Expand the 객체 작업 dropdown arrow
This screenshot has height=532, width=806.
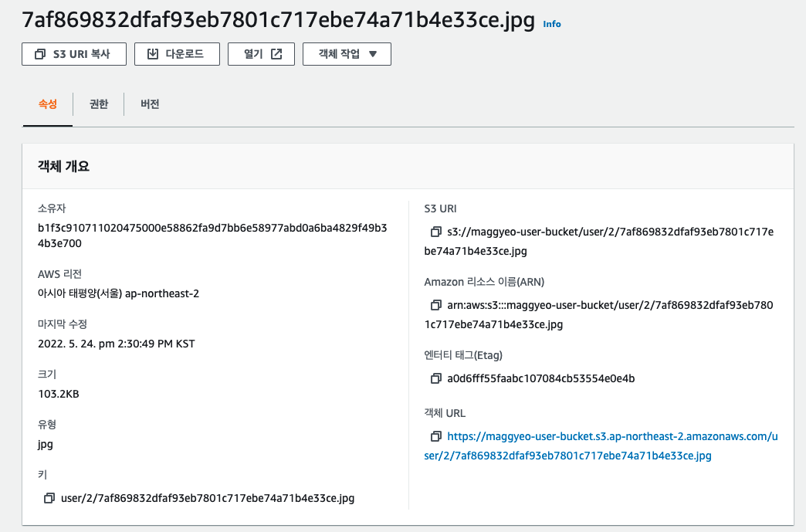point(373,54)
